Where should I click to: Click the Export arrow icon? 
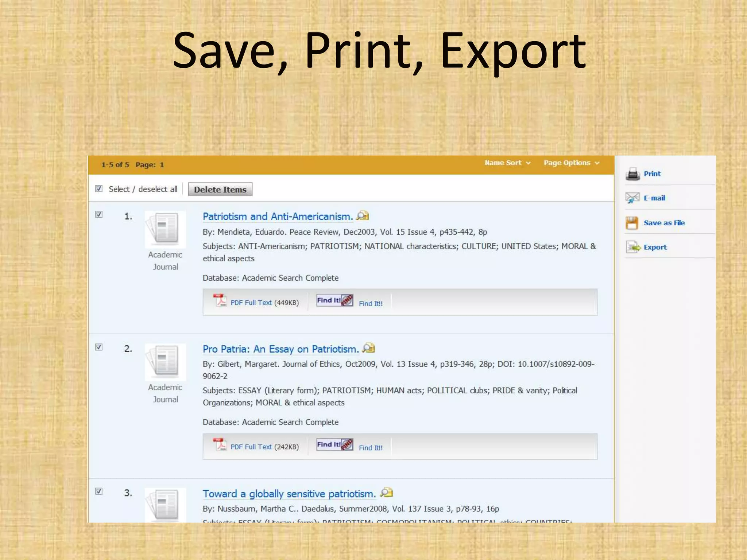(633, 247)
